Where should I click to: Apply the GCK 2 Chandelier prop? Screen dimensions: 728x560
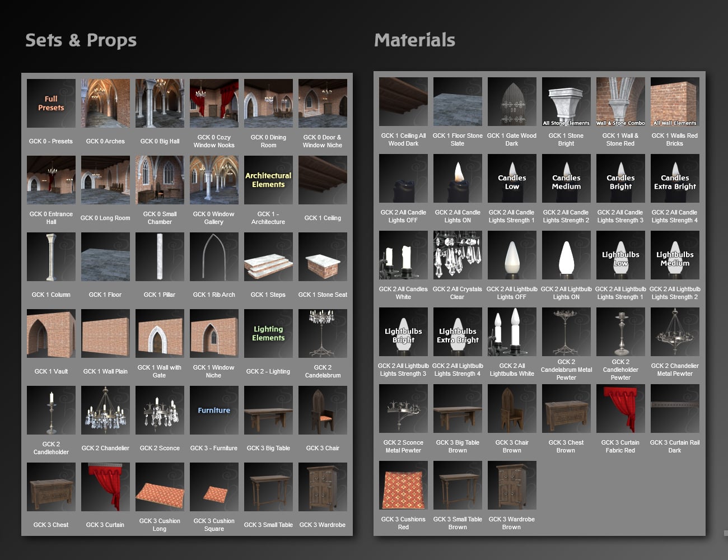tap(105, 410)
